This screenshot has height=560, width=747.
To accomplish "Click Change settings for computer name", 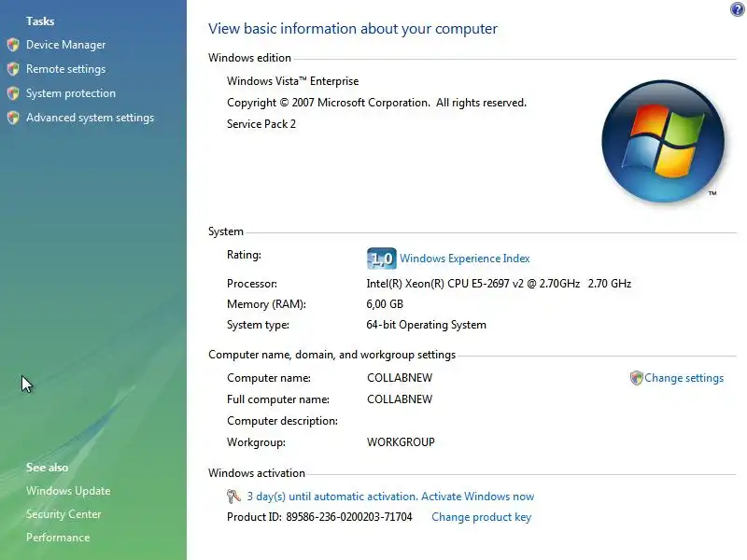I will (x=684, y=378).
